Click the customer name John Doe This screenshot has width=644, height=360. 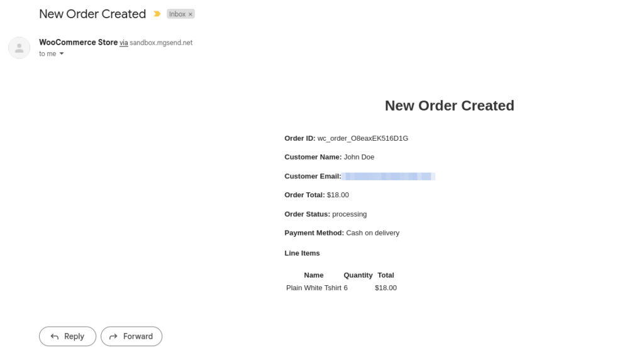point(359,157)
